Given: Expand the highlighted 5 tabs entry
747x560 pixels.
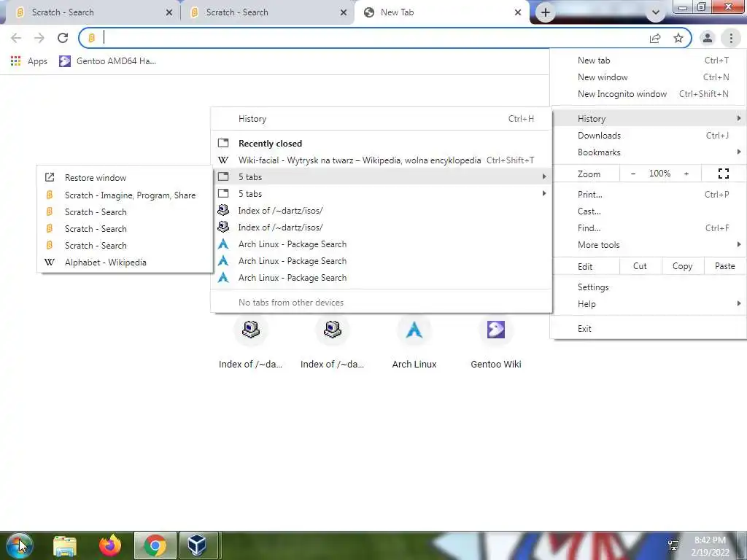Looking at the screenshot, I should click(382, 176).
